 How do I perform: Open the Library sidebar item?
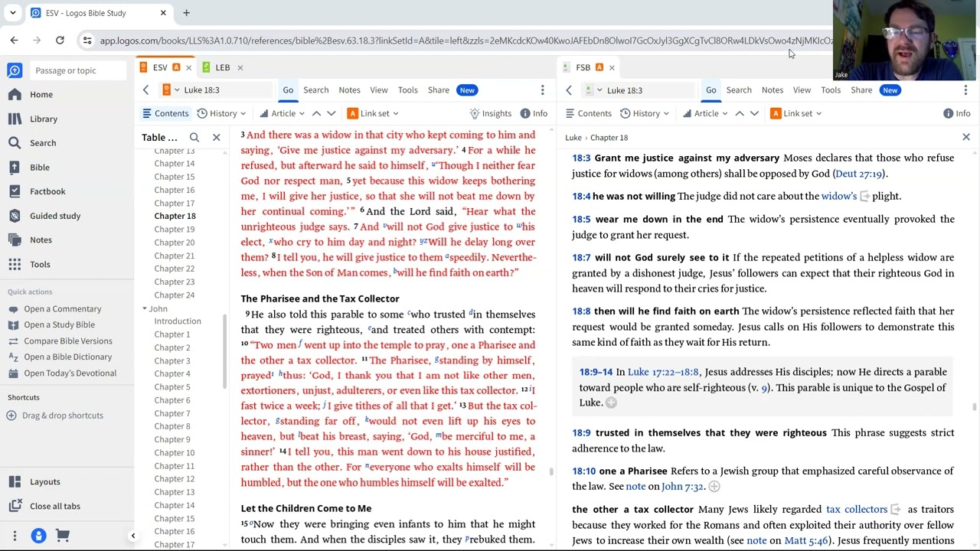(x=43, y=119)
